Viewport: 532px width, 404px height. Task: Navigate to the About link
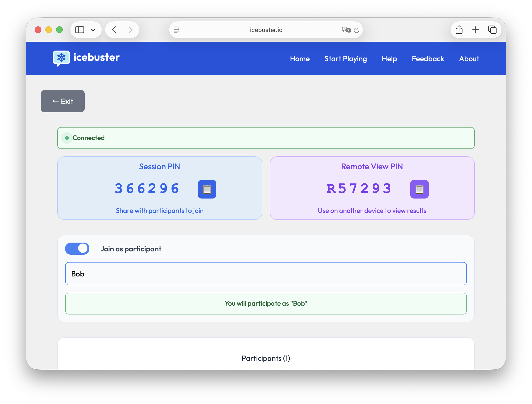(x=469, y=59)
